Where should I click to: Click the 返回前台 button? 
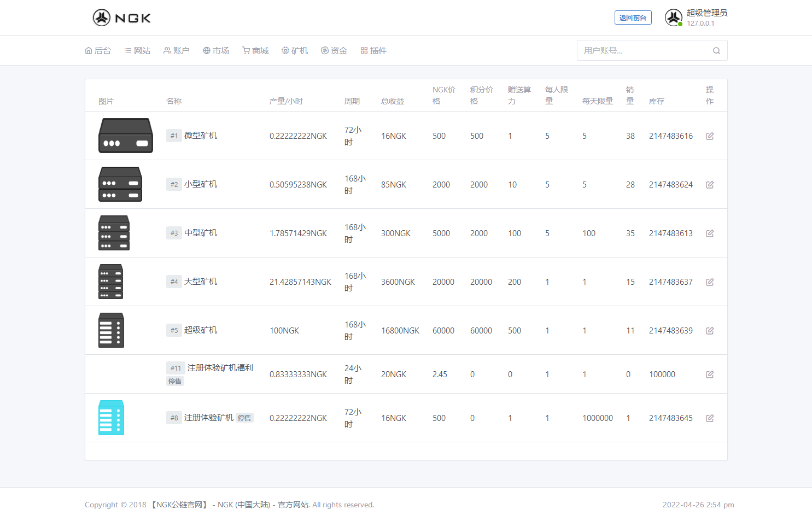(633, 17)
